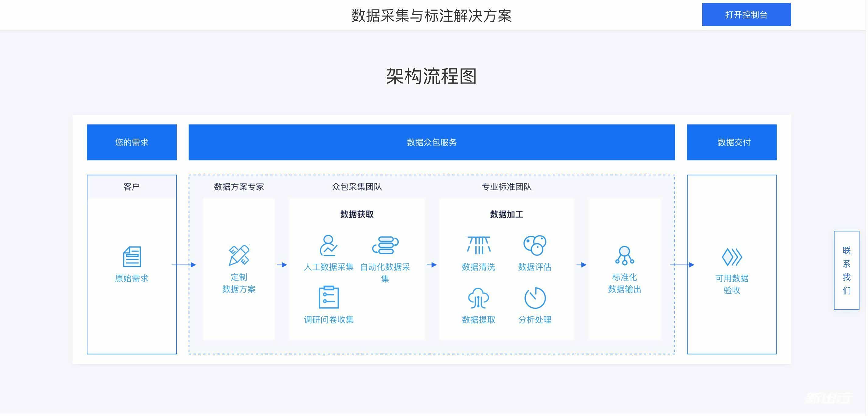Click the 分析处理 pie-clock icon

pos(535,298)
